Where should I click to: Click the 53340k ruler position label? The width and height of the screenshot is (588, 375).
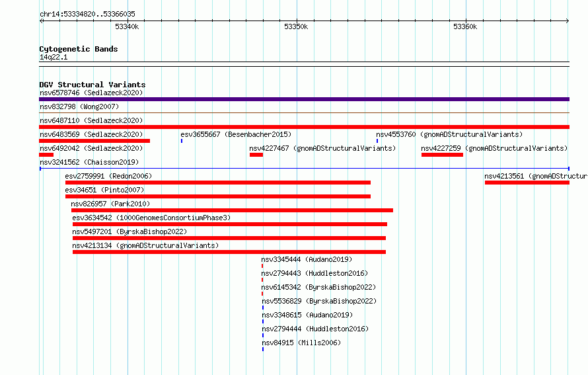click(x=127, y=26)
